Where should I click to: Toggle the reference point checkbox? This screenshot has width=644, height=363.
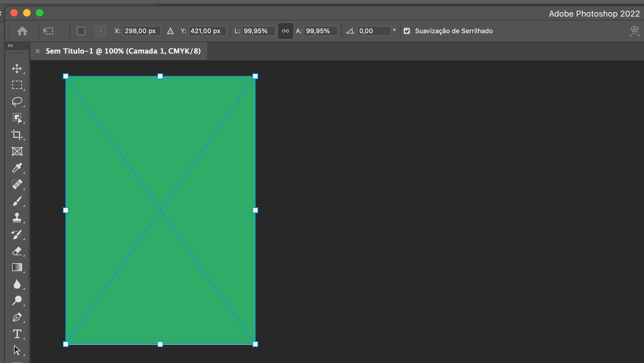81,31
